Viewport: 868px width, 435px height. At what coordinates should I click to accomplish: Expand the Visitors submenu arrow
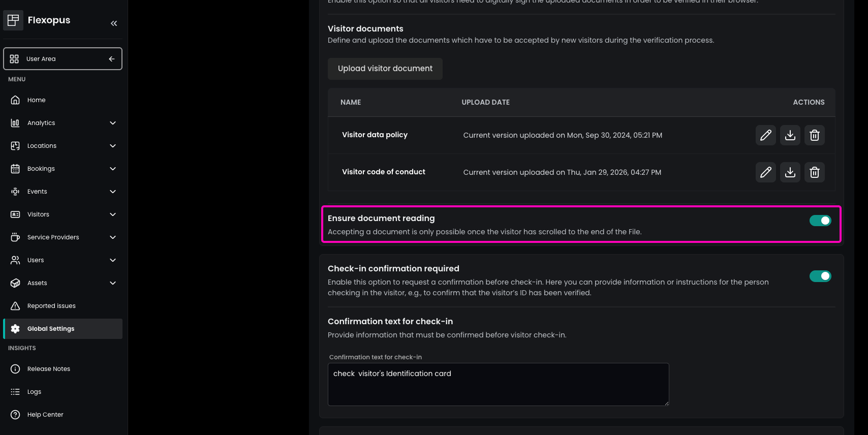(x=113, y=214)
